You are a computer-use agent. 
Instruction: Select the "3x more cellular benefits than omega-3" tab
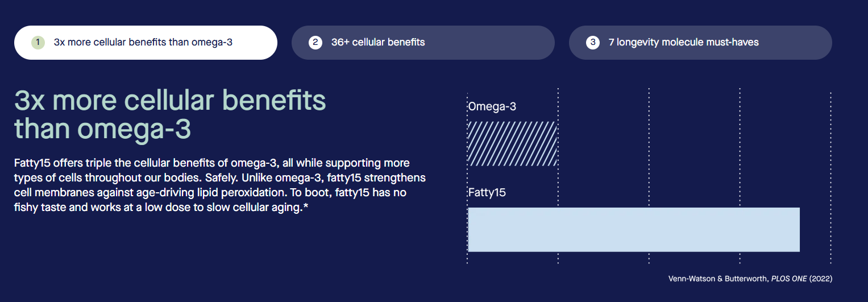click(145, 43)
